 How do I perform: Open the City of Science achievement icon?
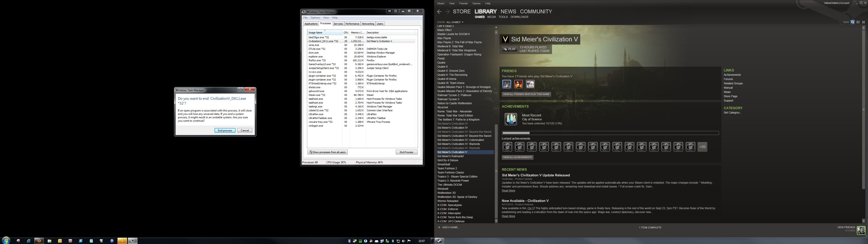pyautogui.click(x=510, y=119)
